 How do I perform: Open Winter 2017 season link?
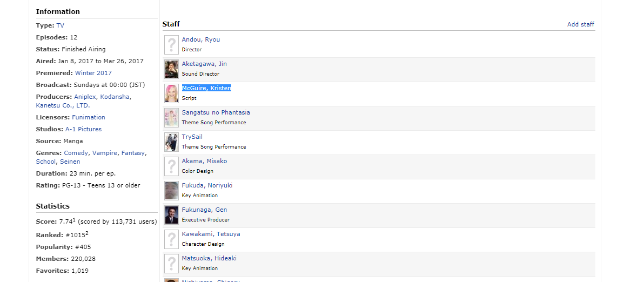tap(93, 73)
